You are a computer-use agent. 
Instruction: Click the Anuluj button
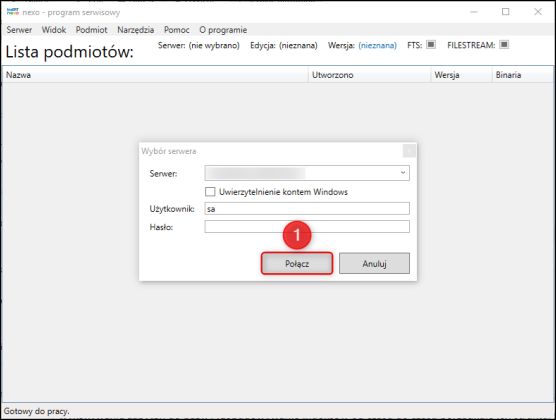coord(374,263)
